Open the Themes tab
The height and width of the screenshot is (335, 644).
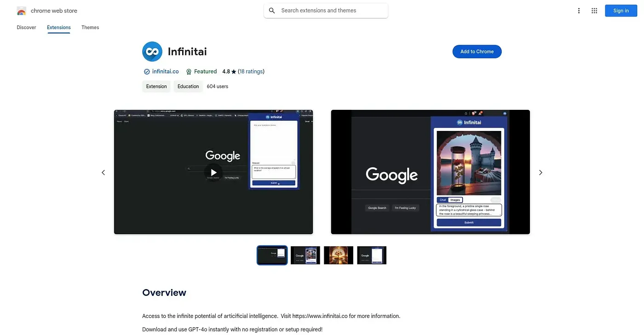[x=90, y=28]
